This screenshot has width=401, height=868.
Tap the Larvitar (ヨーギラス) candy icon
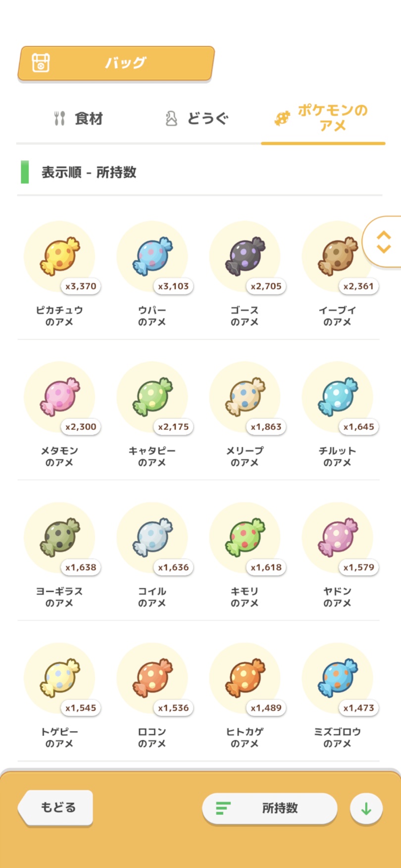[59, 537]
